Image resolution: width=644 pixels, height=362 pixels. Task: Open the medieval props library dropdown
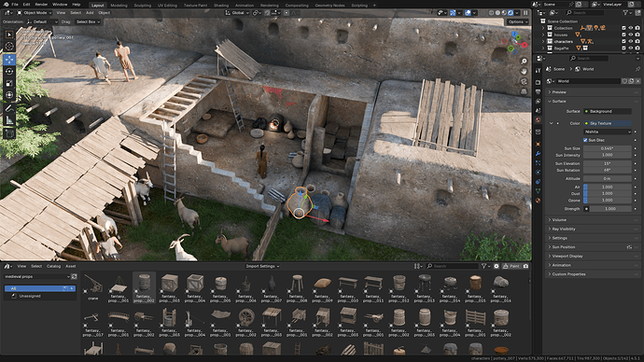pyautogui.click(x=37, y=276)
